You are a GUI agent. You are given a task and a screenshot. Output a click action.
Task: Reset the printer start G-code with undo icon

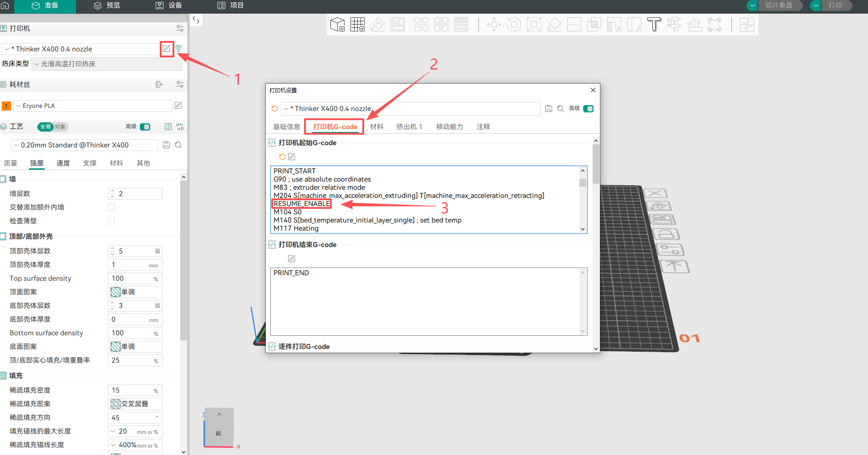(282, 157)
